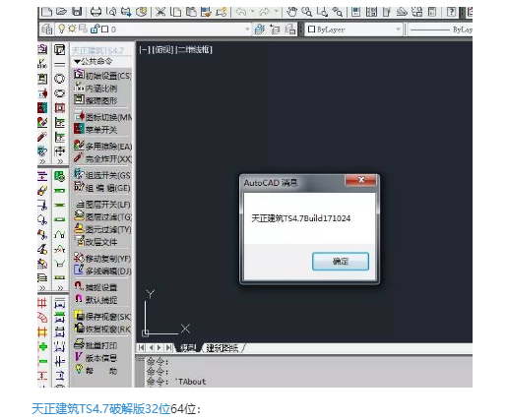This screenshot has height=420, width=508.
Task: Click the Save disk icon
Action: (x=77, y=12)
